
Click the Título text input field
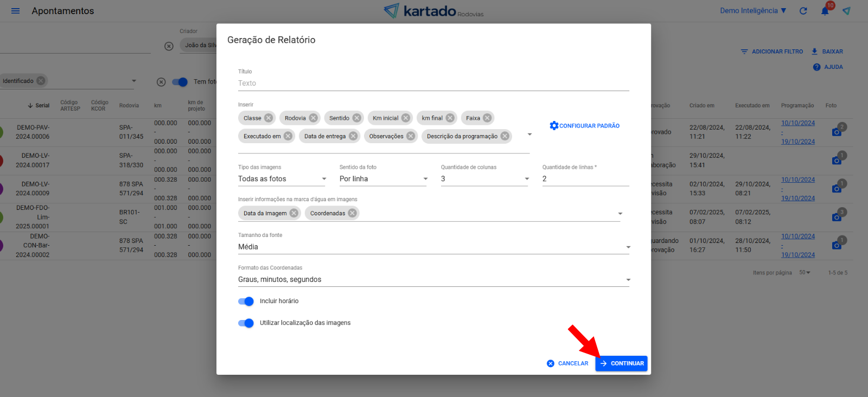[433, 84]
